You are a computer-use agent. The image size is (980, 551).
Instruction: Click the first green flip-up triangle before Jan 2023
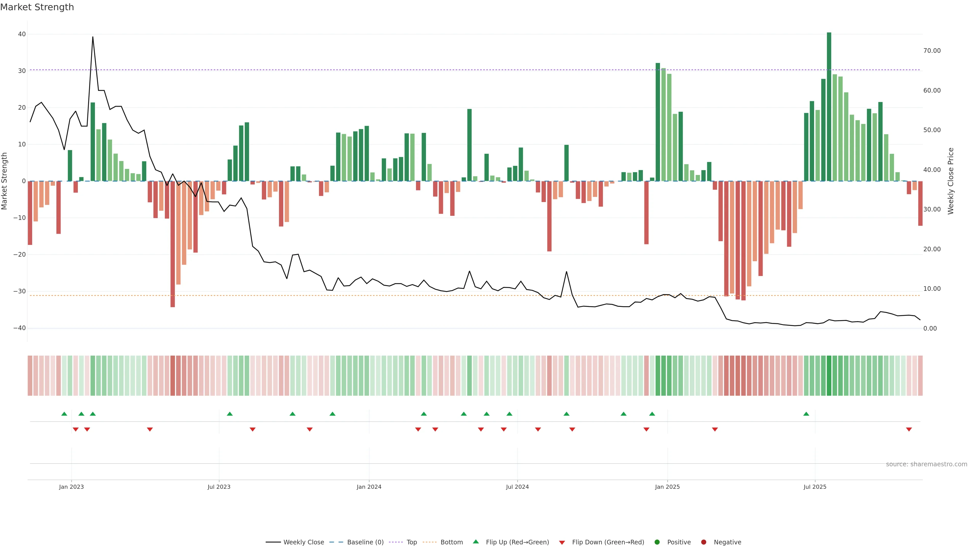click(x=64, y=414)
